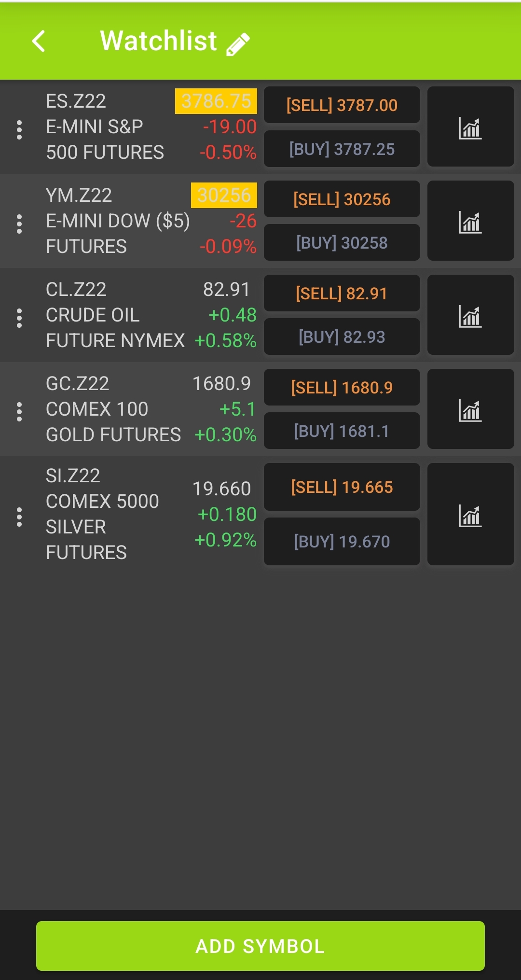Open chart for GC.Z22 gold futures
This screenshot has width=521, height=980.
tap(470, 409)
